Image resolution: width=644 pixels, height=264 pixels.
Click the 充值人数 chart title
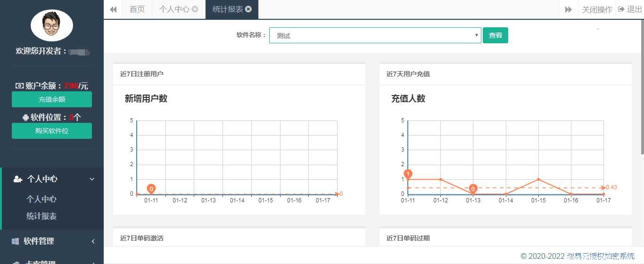[408, 98]
